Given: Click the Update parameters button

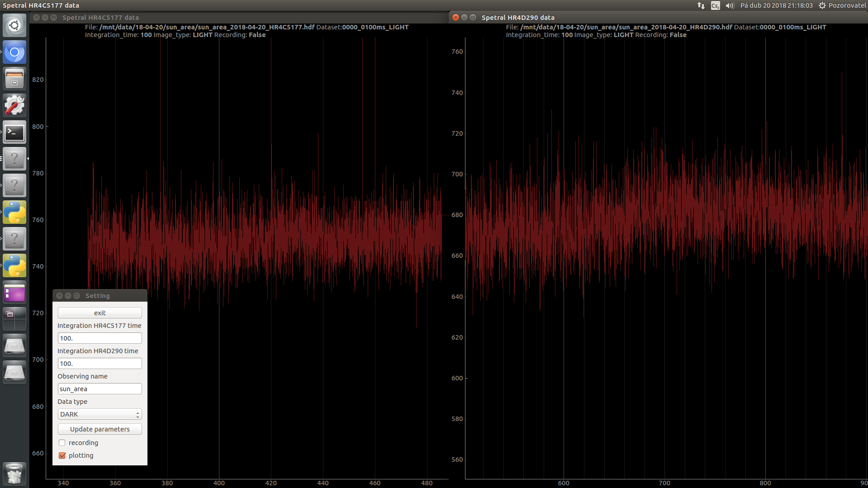Looking at the screenshot, I should coord(100,429).
